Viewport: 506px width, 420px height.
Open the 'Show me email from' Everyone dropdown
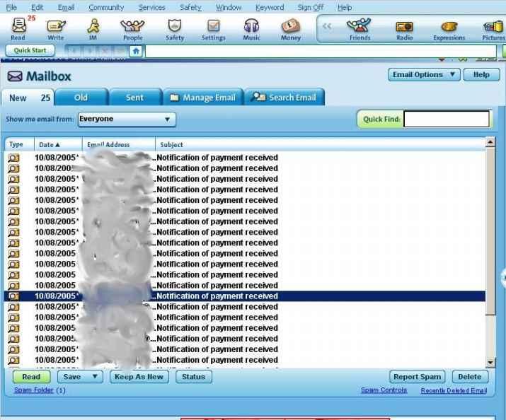click(x=127, y=119)
